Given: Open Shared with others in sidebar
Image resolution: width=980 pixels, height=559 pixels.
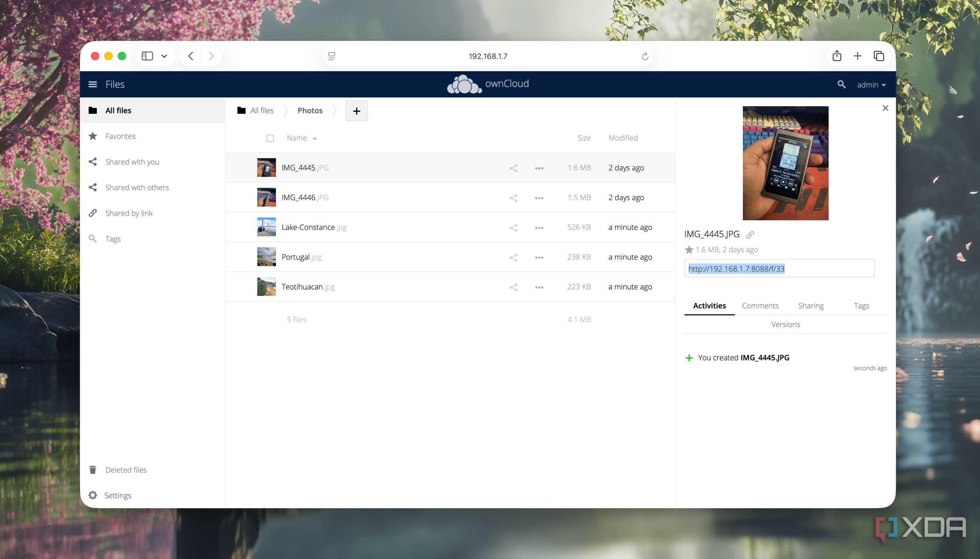Looking at the screenshot, I should click(152, 188).
